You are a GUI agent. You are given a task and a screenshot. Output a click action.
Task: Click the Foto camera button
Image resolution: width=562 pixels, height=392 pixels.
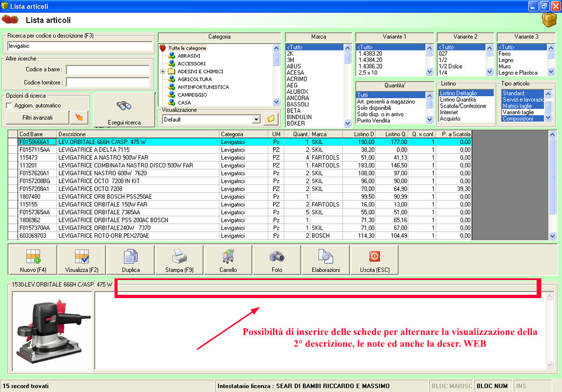click(x=277, y=260)
